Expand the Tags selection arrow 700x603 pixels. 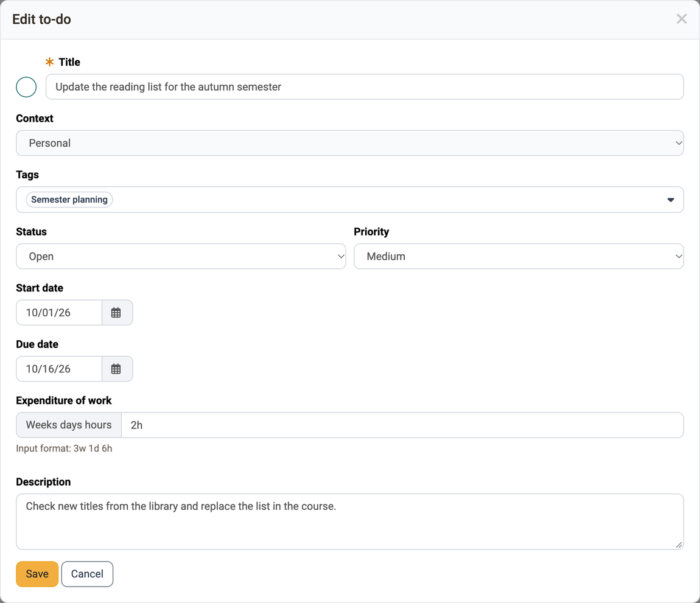pos(671,200)
